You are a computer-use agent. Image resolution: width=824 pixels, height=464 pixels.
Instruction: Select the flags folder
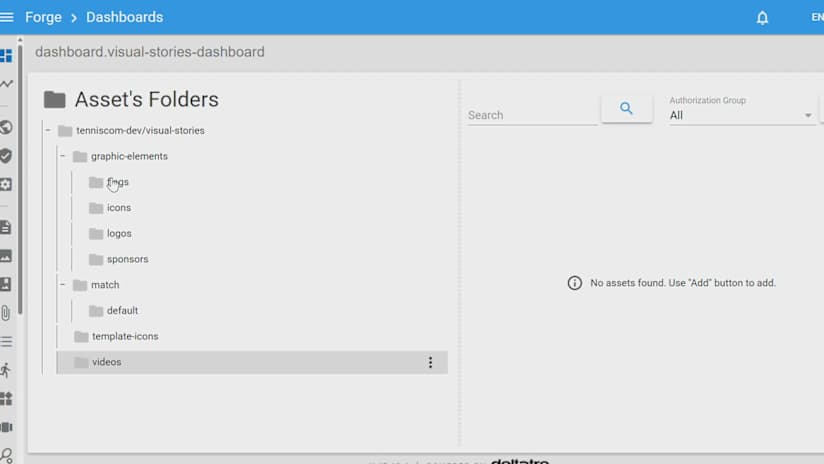click(117, 182)
